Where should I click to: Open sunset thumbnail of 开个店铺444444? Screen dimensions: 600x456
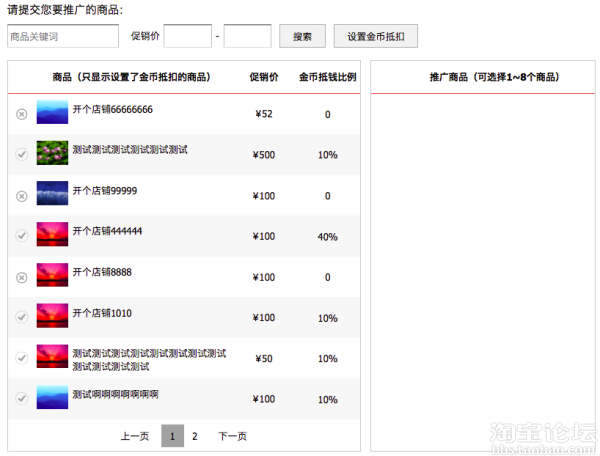[x=52, y=234]
